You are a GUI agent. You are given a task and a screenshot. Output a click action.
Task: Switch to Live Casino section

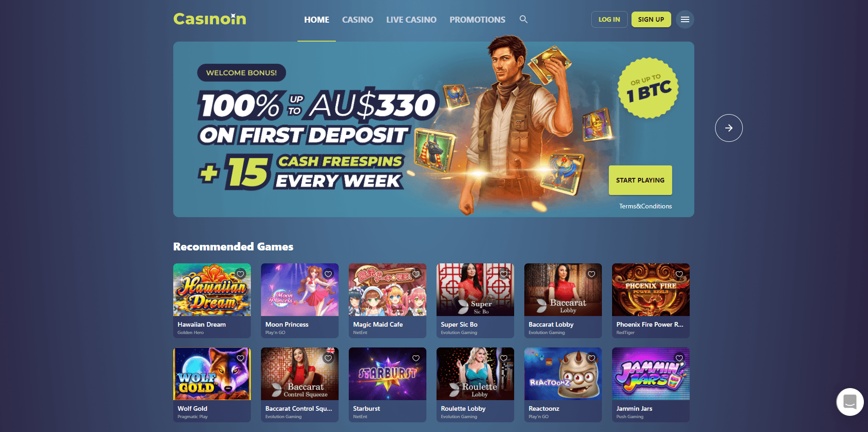411,20
